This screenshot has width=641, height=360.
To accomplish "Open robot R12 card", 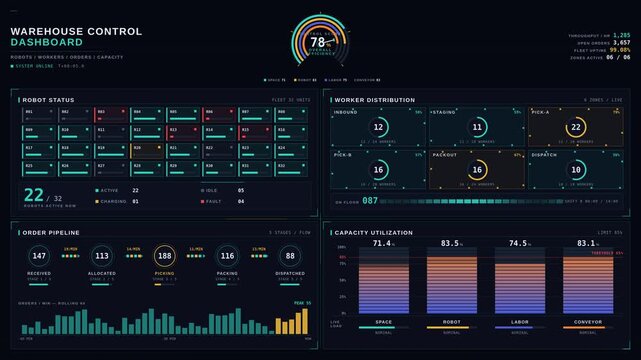I will pyautogui.click(x=147, y=133).
